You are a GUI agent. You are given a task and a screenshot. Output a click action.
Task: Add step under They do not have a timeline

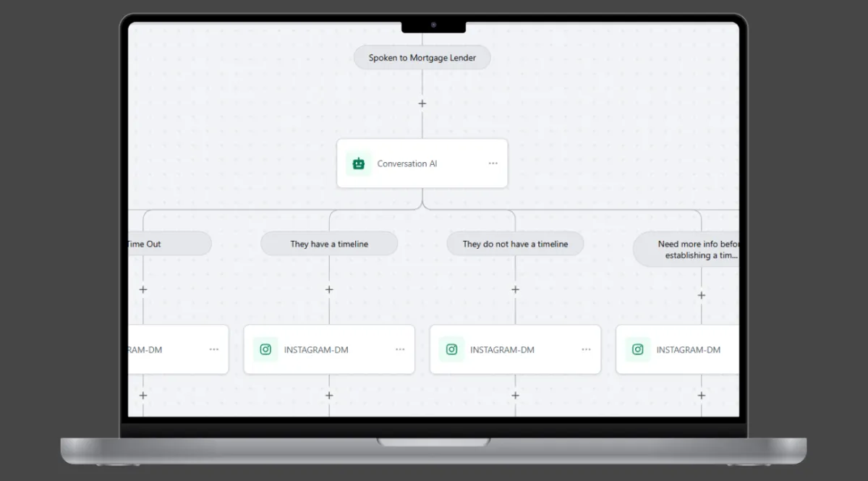pyautogui.click(x=515, y=289)
